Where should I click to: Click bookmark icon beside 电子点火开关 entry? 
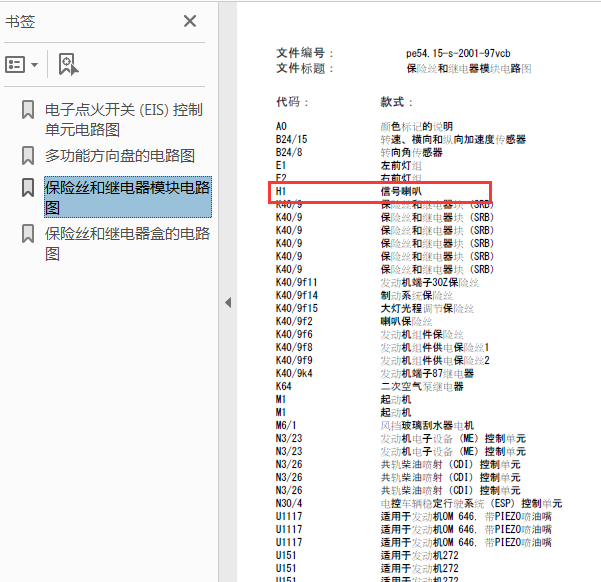(x=28, y=110)
